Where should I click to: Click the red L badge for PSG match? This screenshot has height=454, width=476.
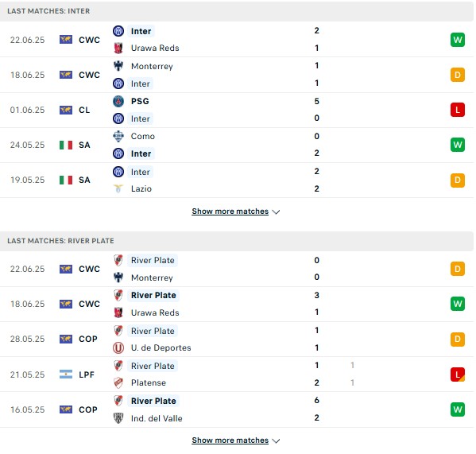click(x=458, y=110)
